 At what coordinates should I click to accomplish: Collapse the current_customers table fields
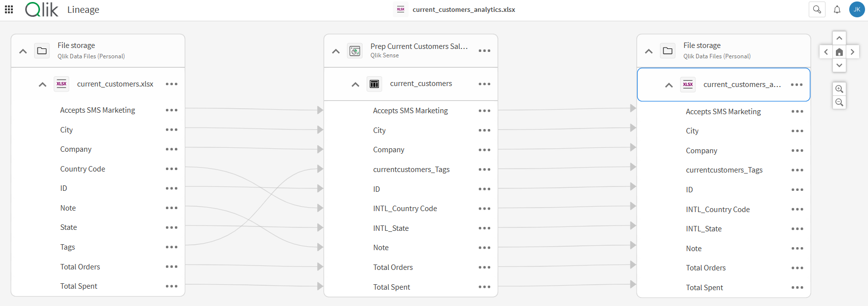tap(355, 85)
